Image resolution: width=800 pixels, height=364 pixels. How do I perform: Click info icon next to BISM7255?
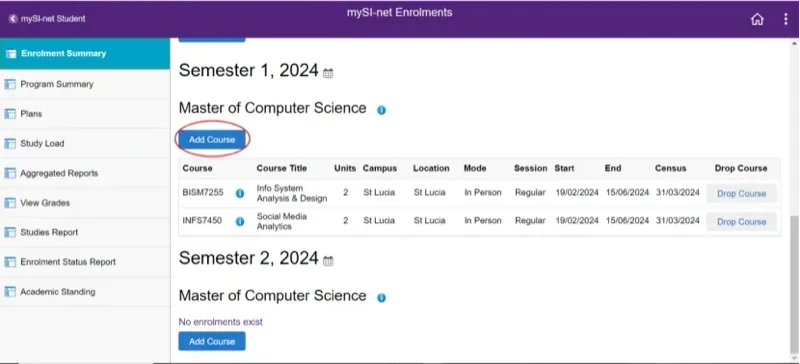[x=240, y=193]
